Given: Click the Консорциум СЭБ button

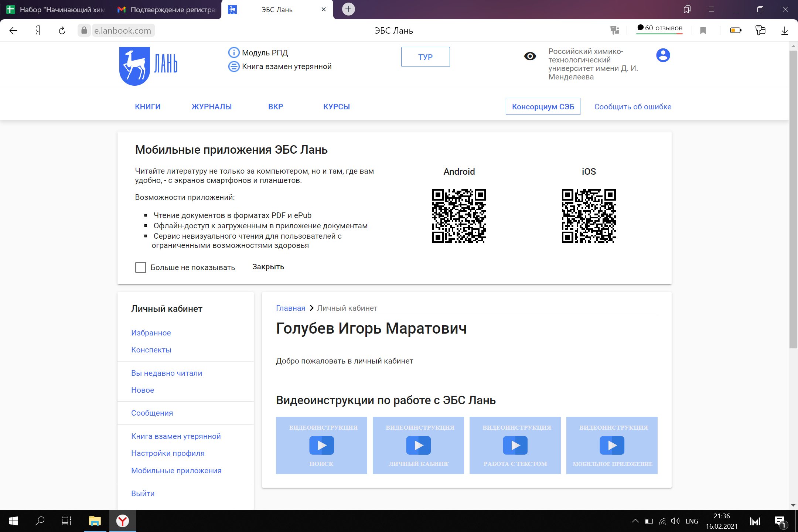Looking at the screenshot, I should [543, 106].
